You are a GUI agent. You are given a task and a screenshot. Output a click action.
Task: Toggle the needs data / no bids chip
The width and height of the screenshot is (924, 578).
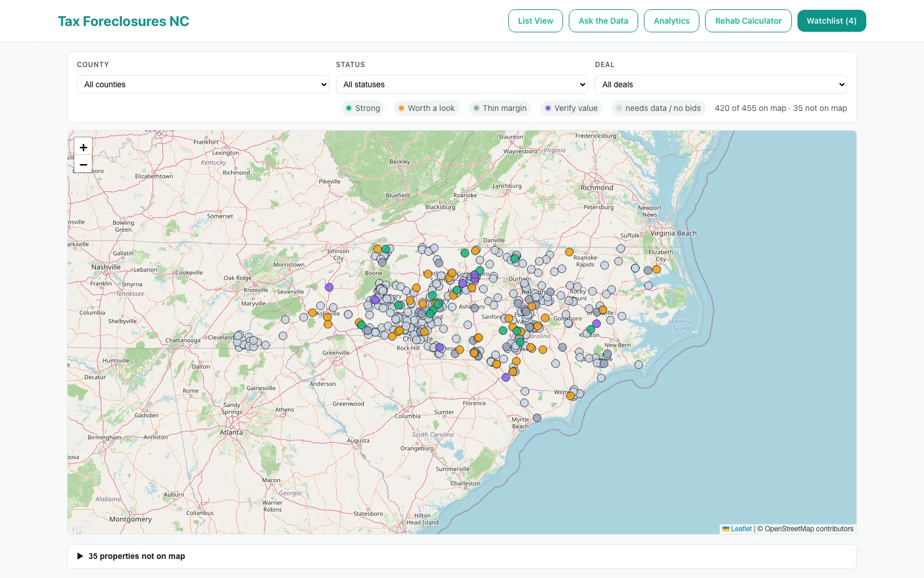pyautogui.click(x=658, y=108)
